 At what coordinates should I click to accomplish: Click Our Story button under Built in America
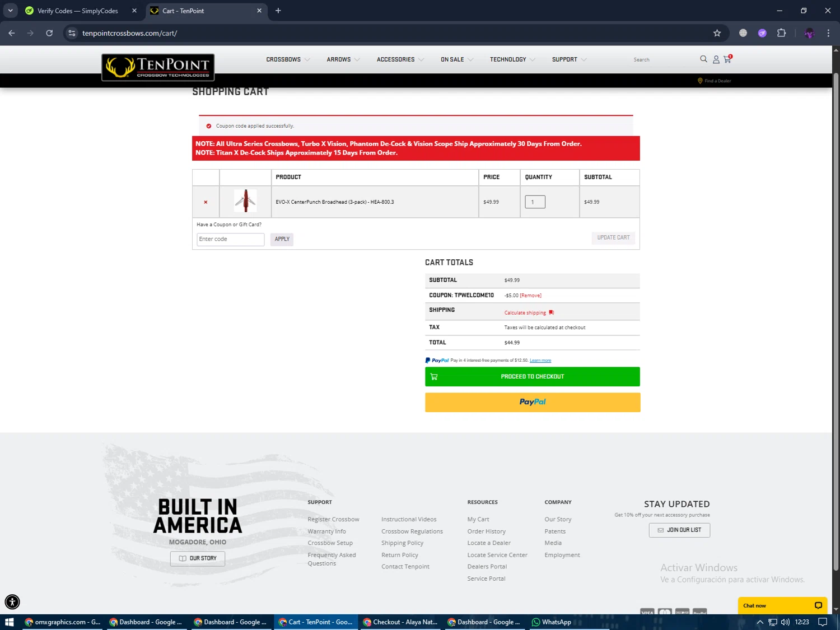click(x=197, y=558)
